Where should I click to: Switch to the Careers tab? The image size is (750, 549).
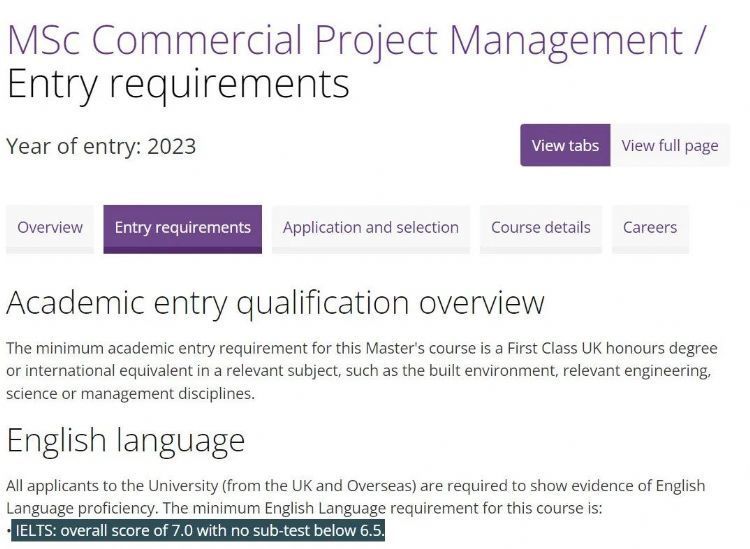coord(650,228)
